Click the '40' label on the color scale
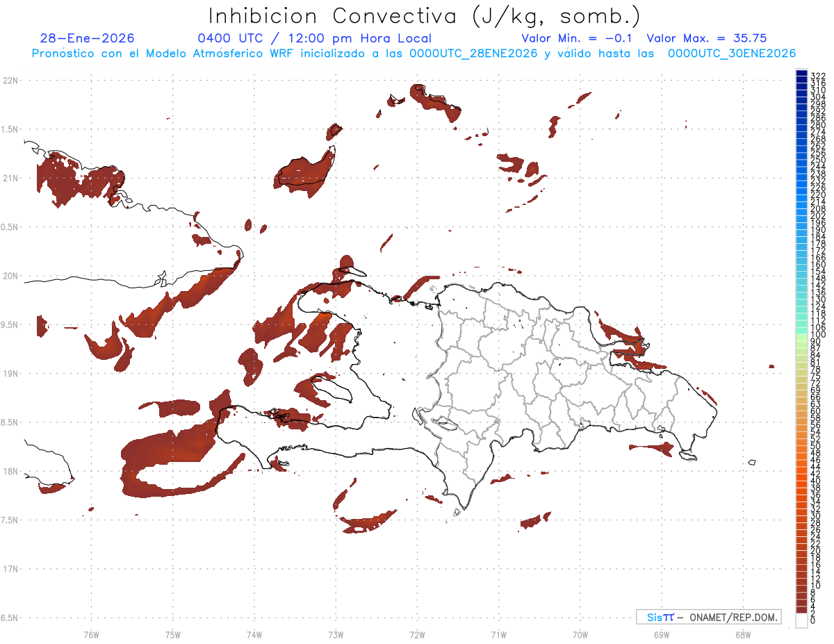Screen dimensions: 834x644 815,481
